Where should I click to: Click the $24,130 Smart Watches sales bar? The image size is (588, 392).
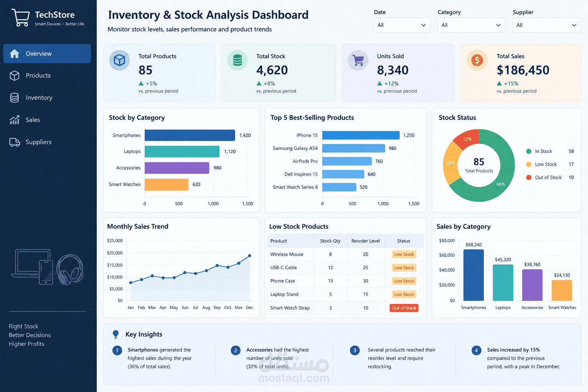click(562, 291)
